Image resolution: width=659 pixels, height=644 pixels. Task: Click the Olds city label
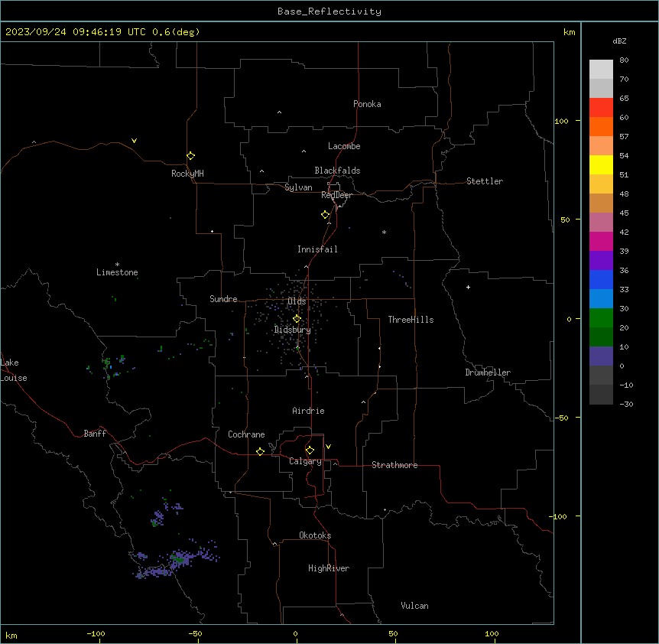297,301
